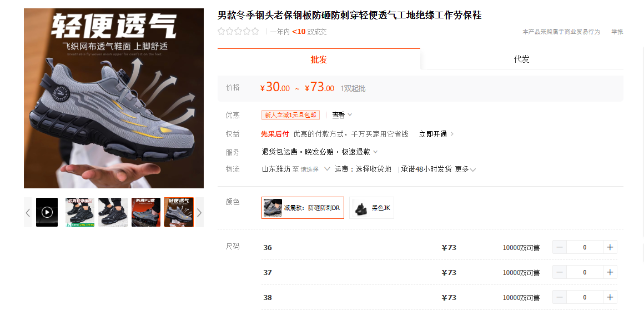This screenshot has width=644, height=315.
Task: Play the product video thumbnail
Action: pos(47,212)
